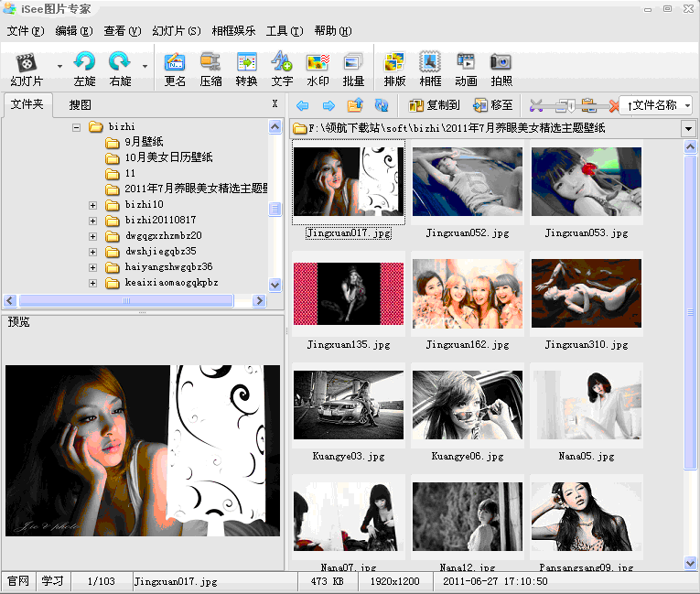Rotate image right with 右旋

point(120,70)
